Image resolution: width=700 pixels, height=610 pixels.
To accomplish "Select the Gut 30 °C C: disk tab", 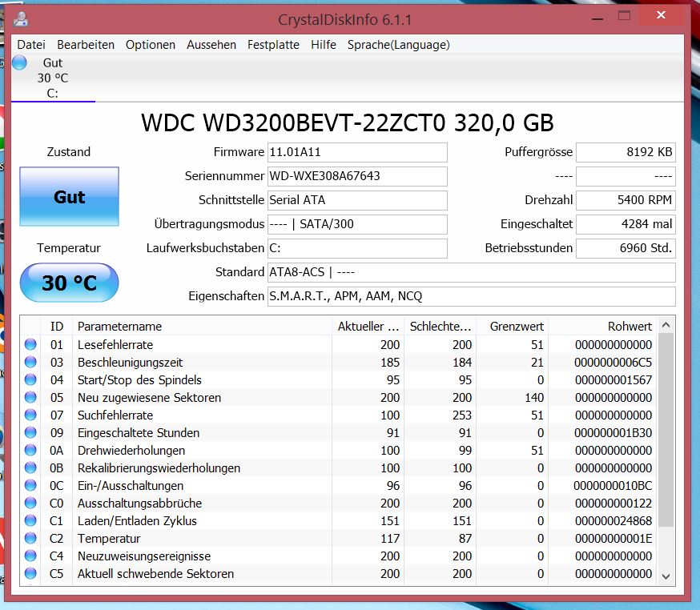I will 53,78.
